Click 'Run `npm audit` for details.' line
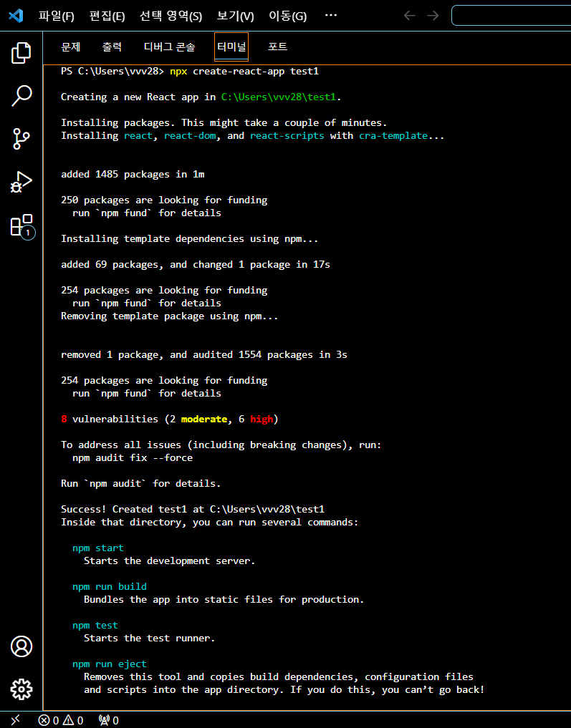The height and width of the screenshot is (728, 571). [x=140, y=483]
